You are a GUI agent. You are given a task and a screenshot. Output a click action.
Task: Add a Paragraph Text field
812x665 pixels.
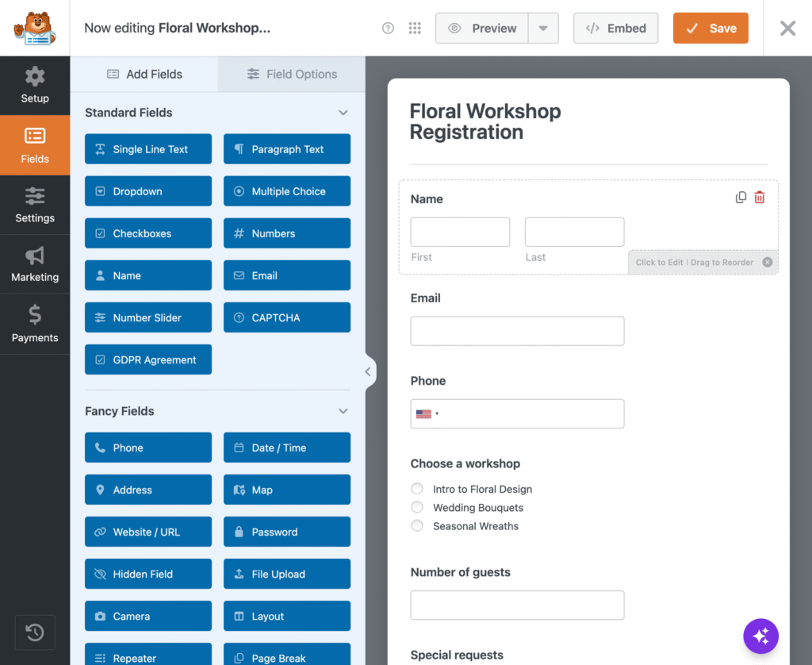click(287, 149)
